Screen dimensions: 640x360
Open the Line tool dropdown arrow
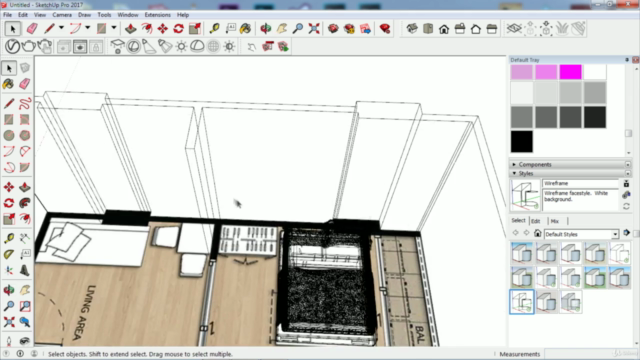point(61,28)
